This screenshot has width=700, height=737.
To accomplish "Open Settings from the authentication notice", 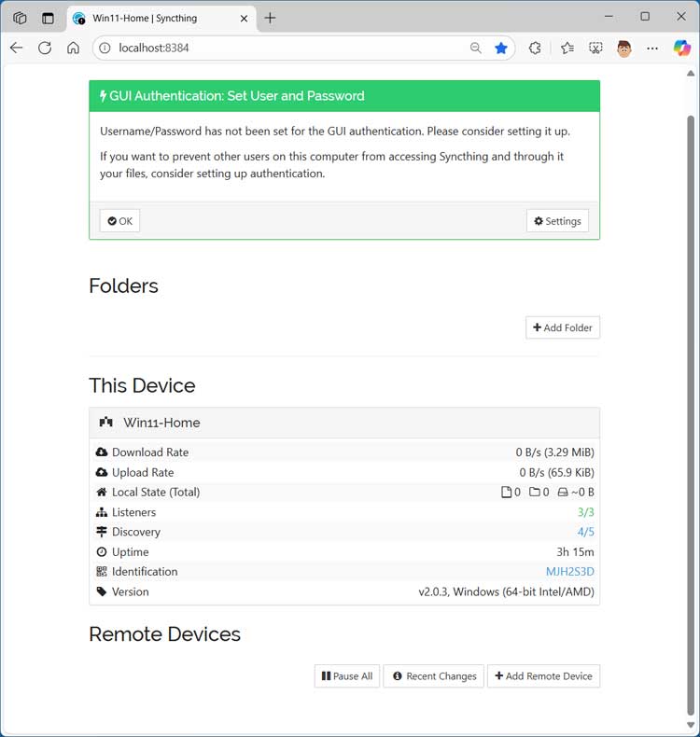I will 557,221.
